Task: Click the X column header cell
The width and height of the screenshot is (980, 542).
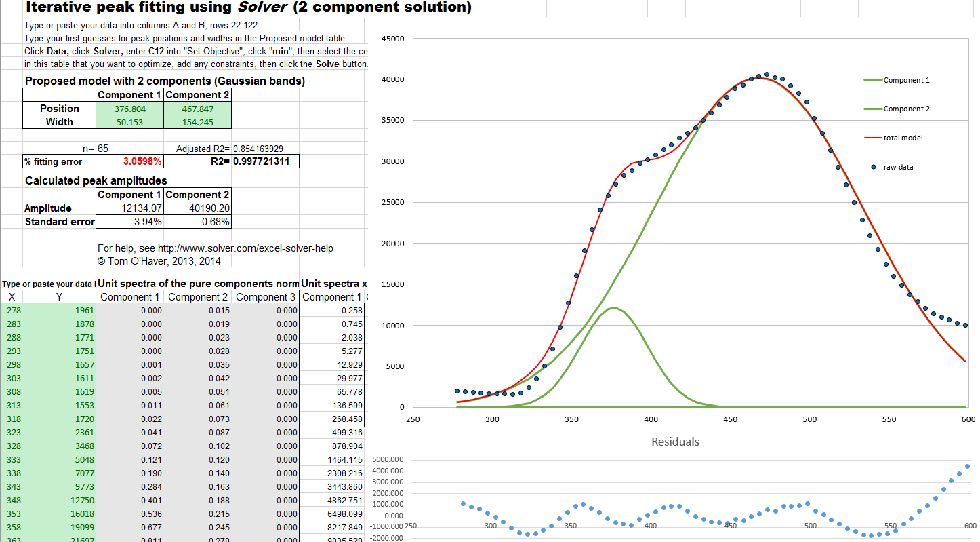Action: click(x=12, y=297)
